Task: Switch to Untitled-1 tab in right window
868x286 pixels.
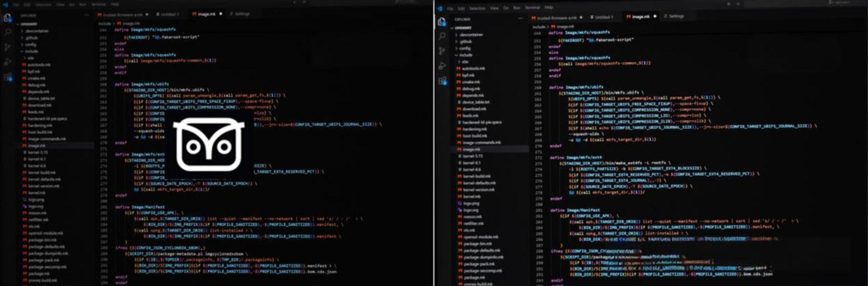Action: coord(602,17)
